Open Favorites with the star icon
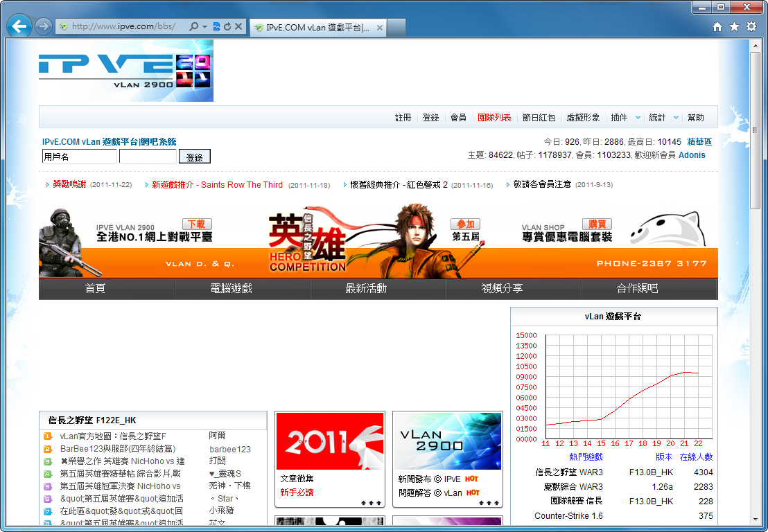Viewport: 768px width, 532px height. [734, 26]
